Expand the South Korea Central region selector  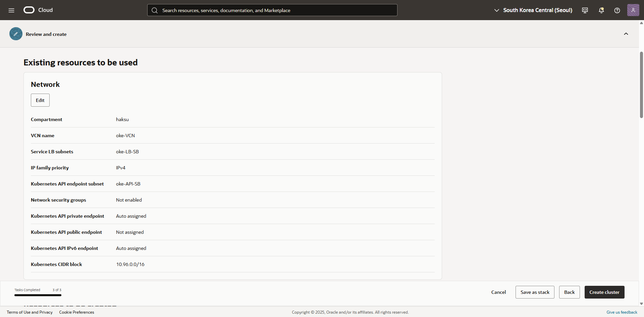533,10
